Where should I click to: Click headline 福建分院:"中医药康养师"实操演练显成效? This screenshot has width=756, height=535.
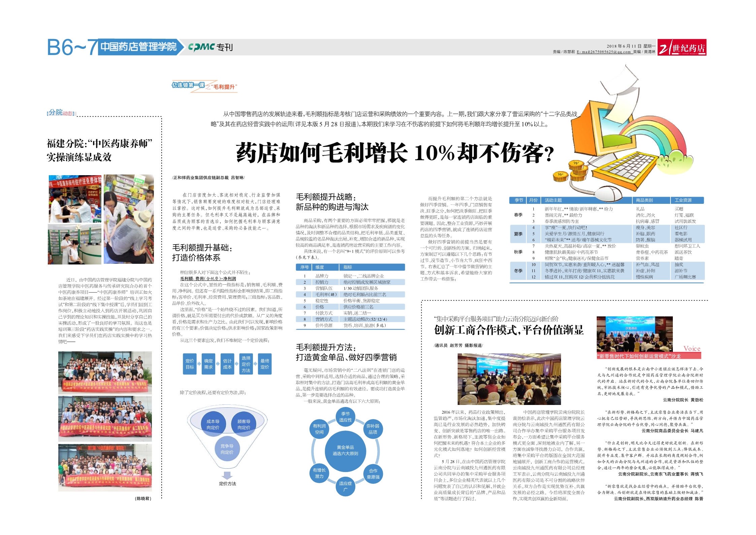[x=100, y=150]
